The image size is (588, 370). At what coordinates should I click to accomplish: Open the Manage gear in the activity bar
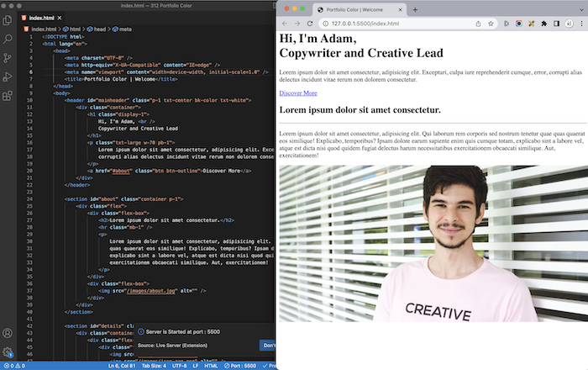coord(7,352)
